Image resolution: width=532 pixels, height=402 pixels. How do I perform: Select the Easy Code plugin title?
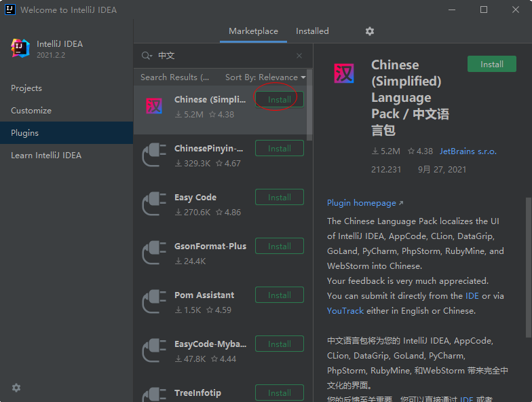(195, 197)
